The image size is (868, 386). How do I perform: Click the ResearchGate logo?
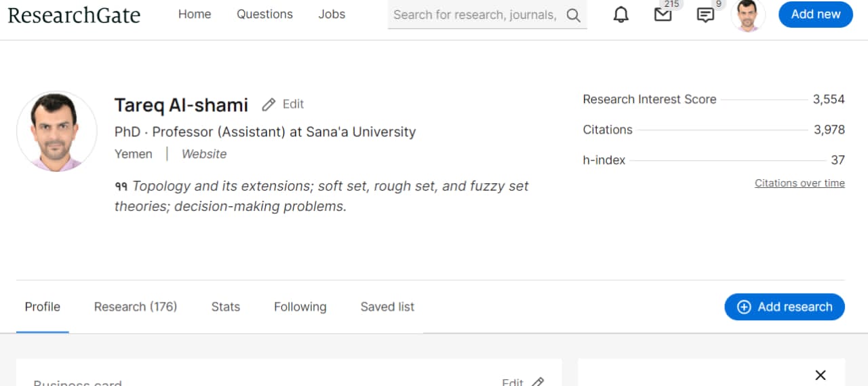[74, 15]
